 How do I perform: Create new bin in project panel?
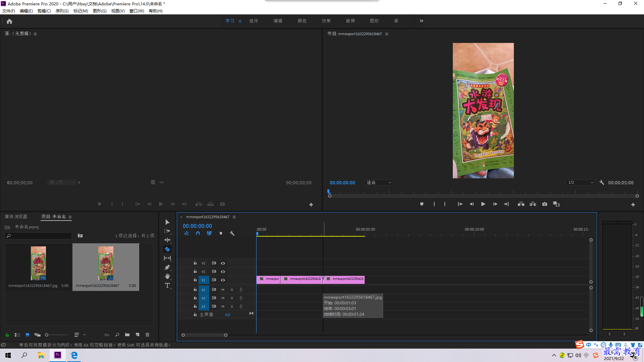pos(127,335)
